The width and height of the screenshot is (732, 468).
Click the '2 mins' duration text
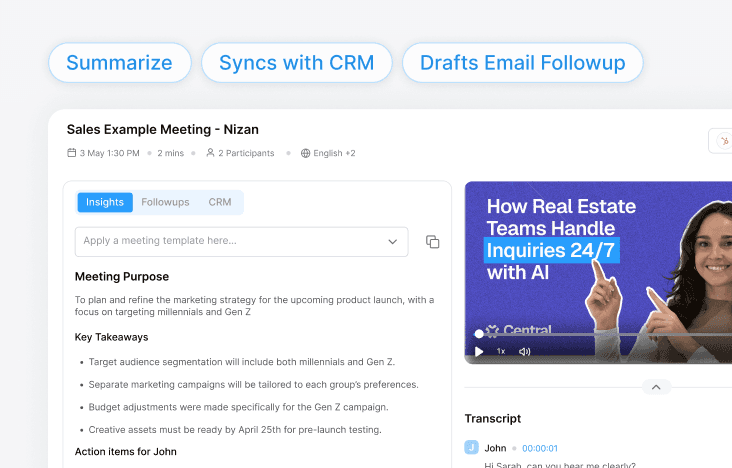(170, 153)
